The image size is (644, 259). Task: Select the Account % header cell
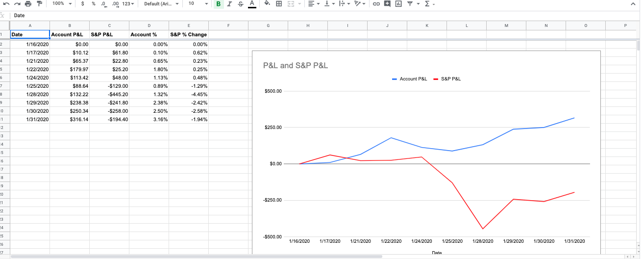click(x=149, y=34)
